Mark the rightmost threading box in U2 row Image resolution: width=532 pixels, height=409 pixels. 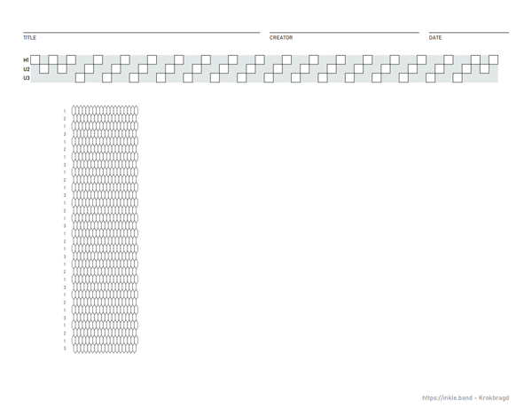tap(484, 69)
